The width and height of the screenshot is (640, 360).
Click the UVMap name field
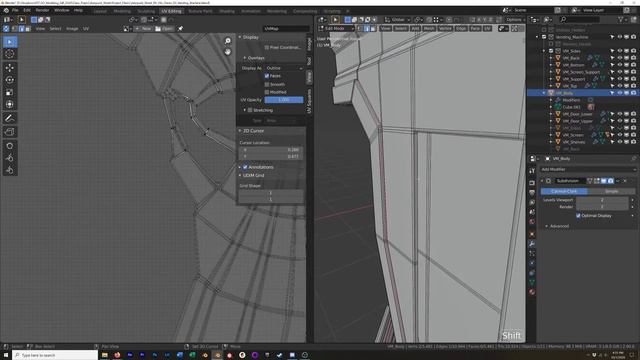click(287, 29)
